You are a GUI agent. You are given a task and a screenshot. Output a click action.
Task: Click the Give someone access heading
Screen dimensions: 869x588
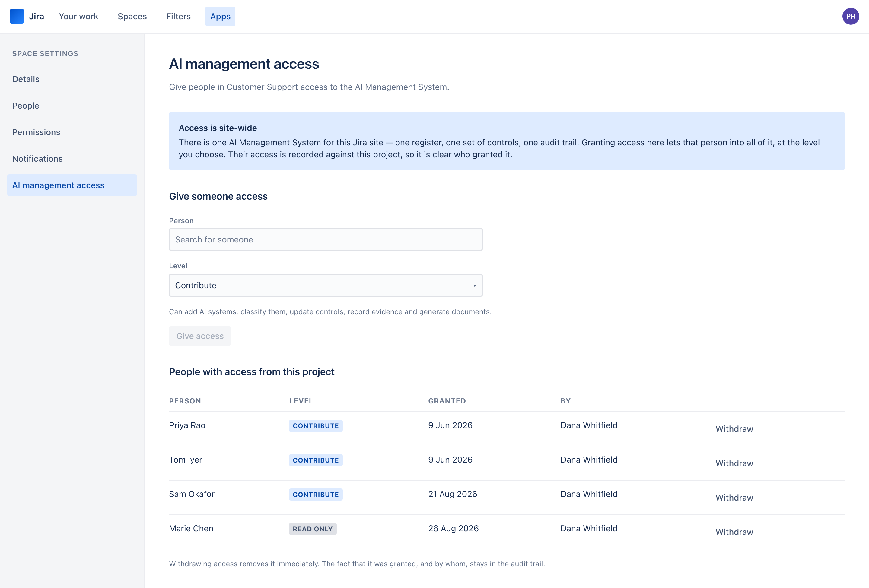tap(218, 197)
